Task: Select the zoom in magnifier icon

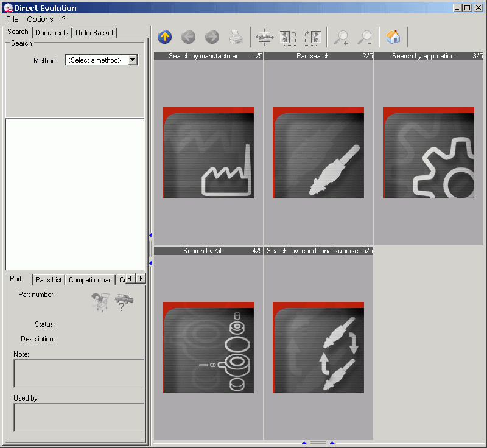Action: point(342,37)
